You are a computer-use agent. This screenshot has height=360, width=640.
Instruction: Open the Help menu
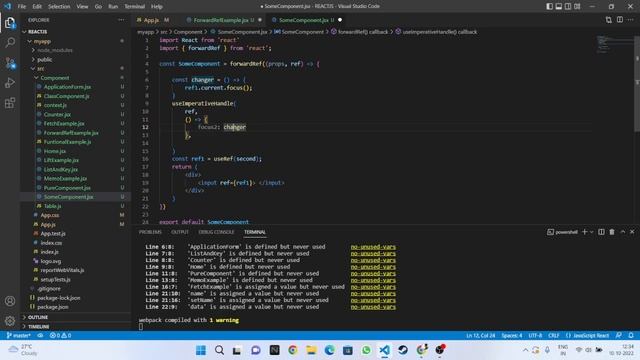pos(157,7)
